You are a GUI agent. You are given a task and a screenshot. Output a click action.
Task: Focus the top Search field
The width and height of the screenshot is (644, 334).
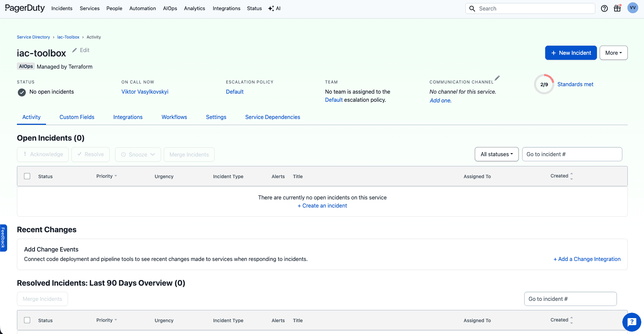point(530,8)
